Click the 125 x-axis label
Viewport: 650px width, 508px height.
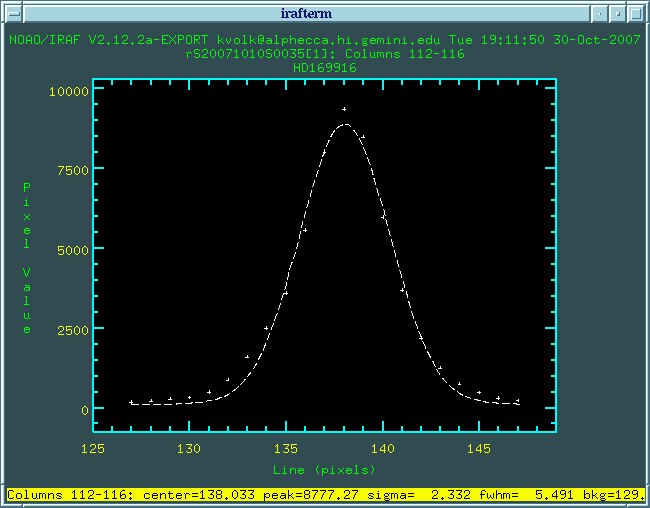tap(92, 449)
